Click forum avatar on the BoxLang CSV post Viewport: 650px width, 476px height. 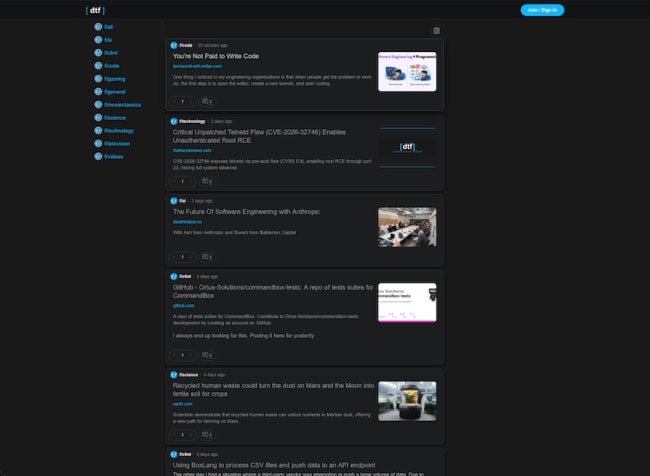click(174, 454)
